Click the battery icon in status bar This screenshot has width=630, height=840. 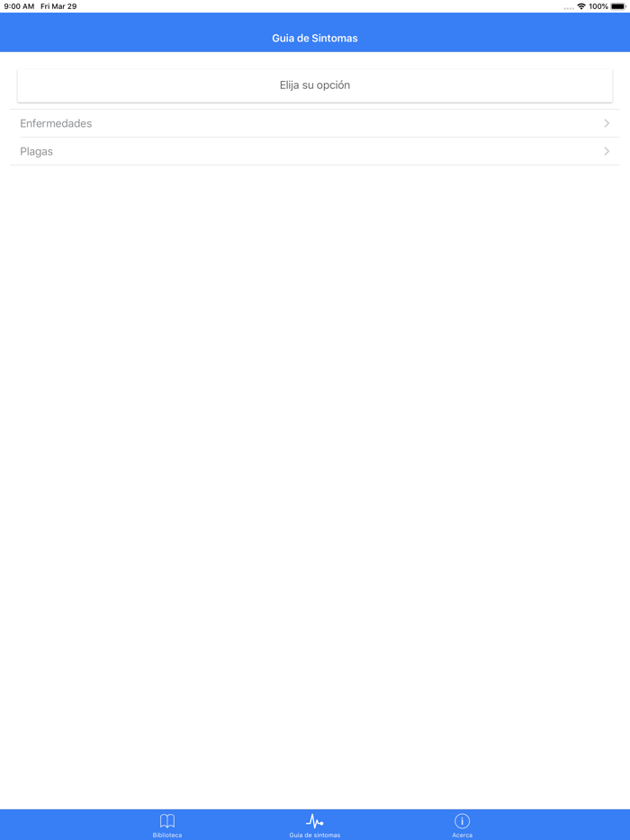pyautogui.click(x=618, y=6)
